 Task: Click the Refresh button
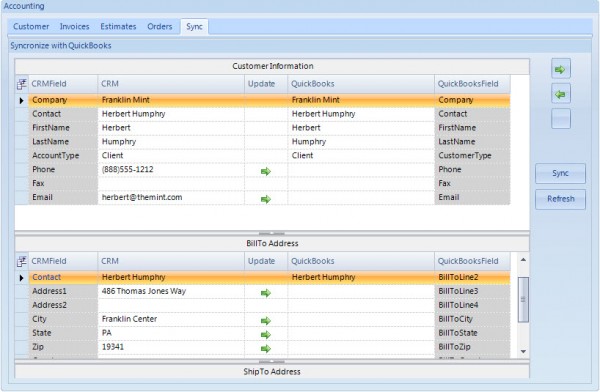tap(560, 199)
